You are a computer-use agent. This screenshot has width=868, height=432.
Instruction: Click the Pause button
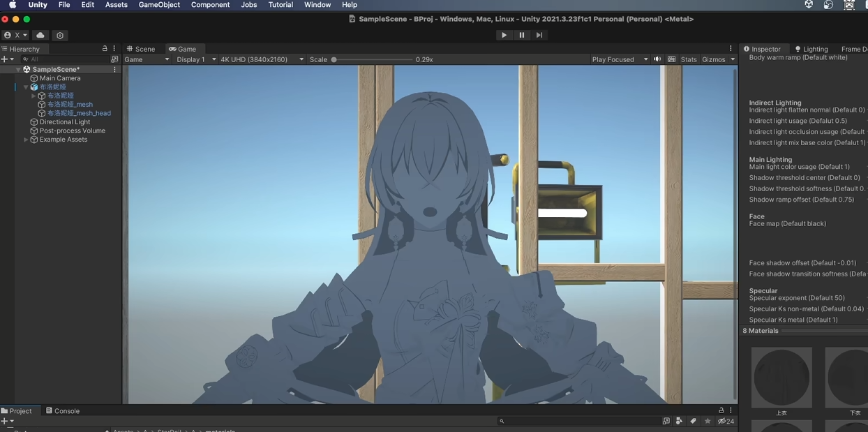[521, 35]
